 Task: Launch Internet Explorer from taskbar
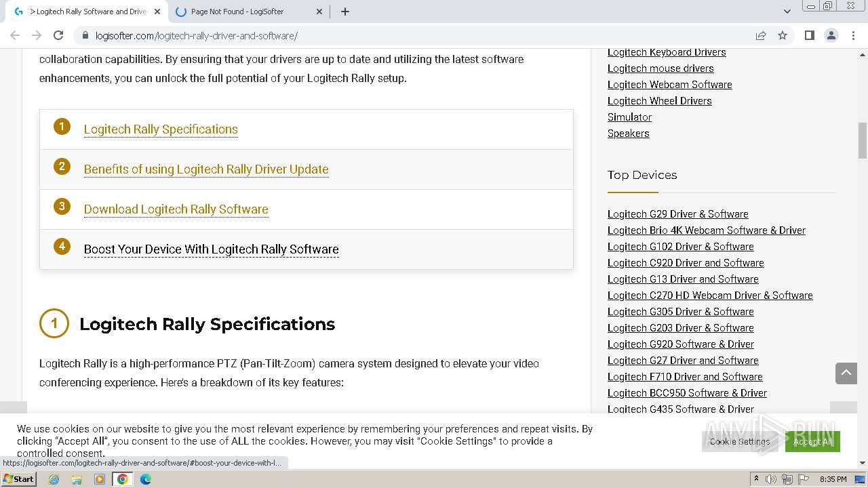click(x=54, y=479)
